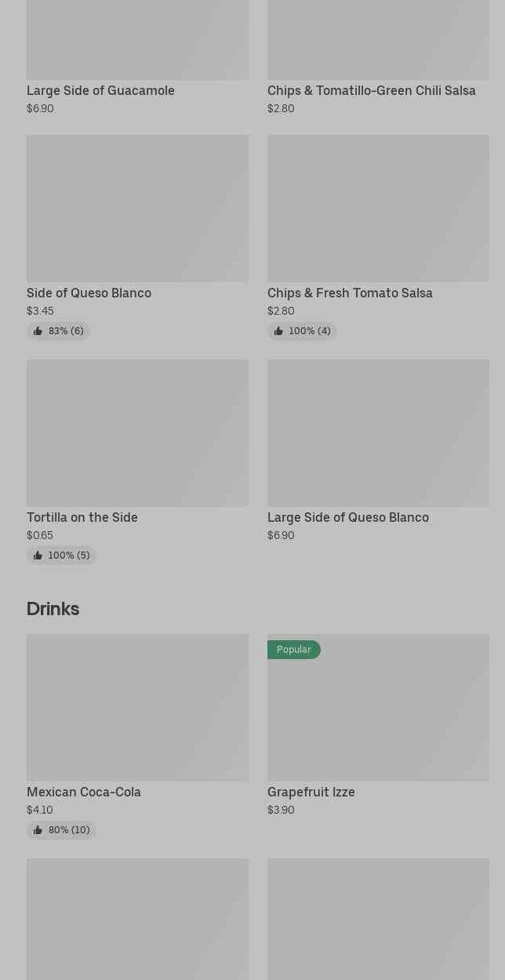This screenshot has height=980, width=505.
Task: Select the Side of Queso Blanco title
Action: coord(89,293)
